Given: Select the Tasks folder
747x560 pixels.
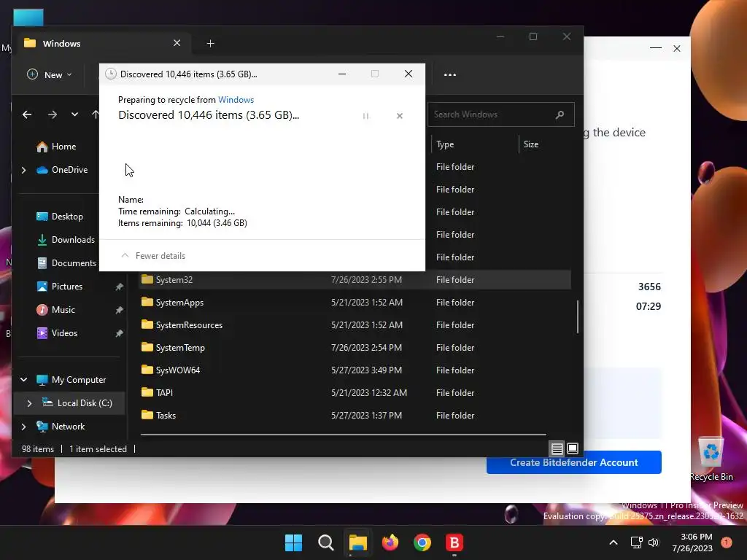Looking at the screenshot, I should pos(166,415).
